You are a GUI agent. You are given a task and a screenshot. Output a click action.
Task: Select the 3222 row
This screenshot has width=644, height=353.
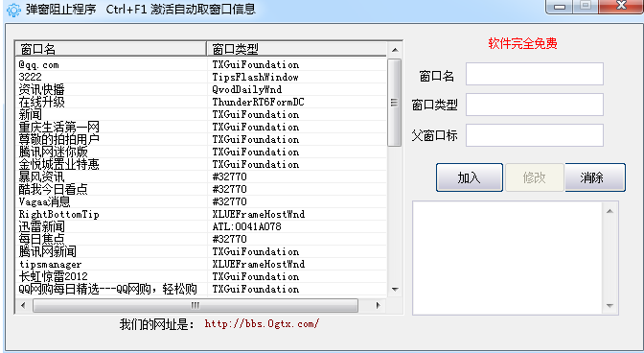coord(201,77)
